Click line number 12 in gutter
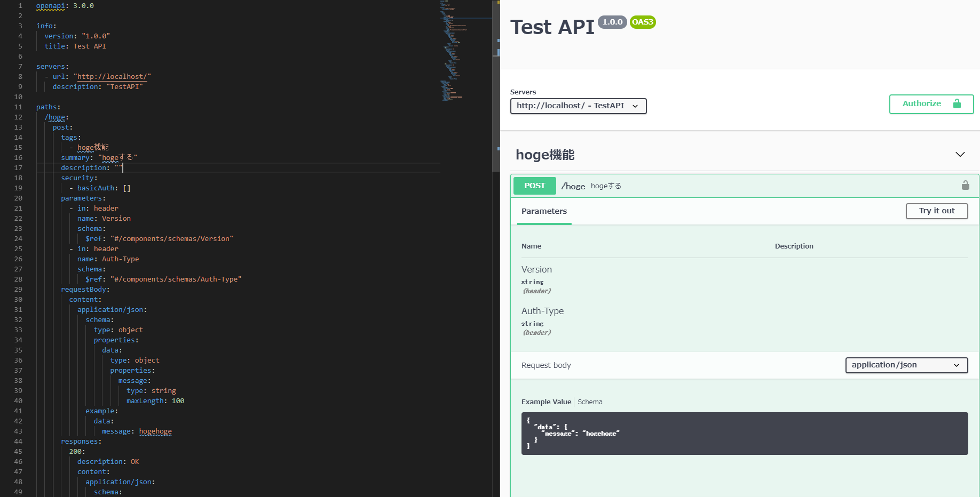The width and height of the screenshot is (980, 497). pyautogui.click(x=18, y=117)
